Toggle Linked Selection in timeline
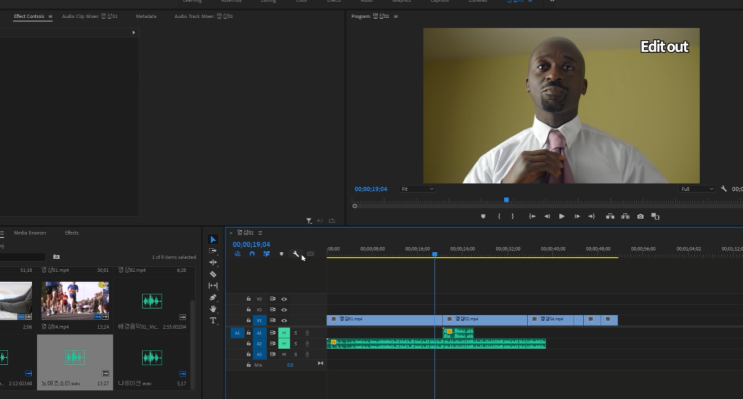743x399 pixels. click(x=266, y=254)
